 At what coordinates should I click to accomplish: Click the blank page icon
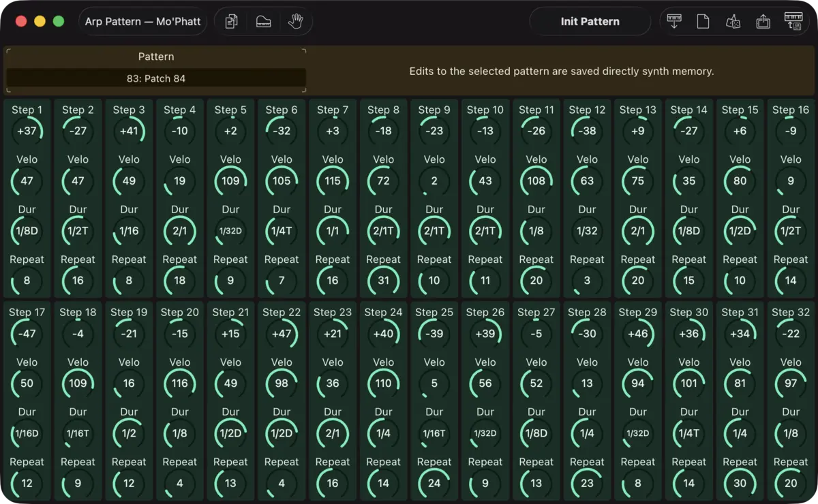[703, 22]
